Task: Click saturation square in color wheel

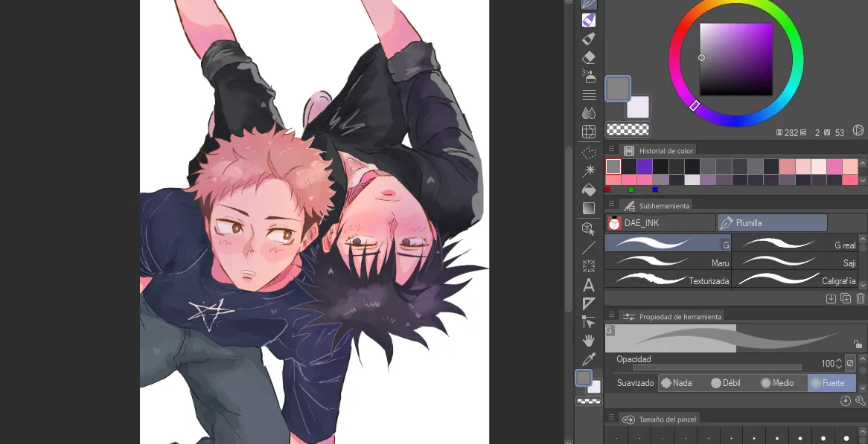Action: coord(735,59)
